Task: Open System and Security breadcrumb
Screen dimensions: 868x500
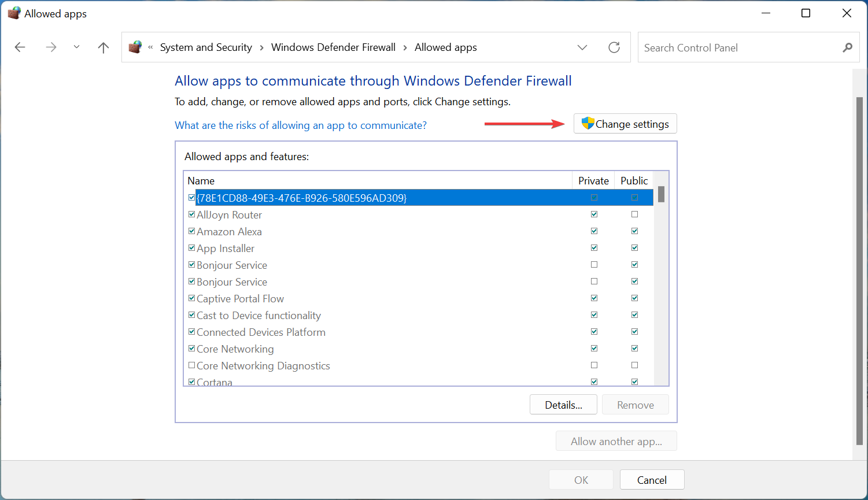Action: tap(206, 47)
